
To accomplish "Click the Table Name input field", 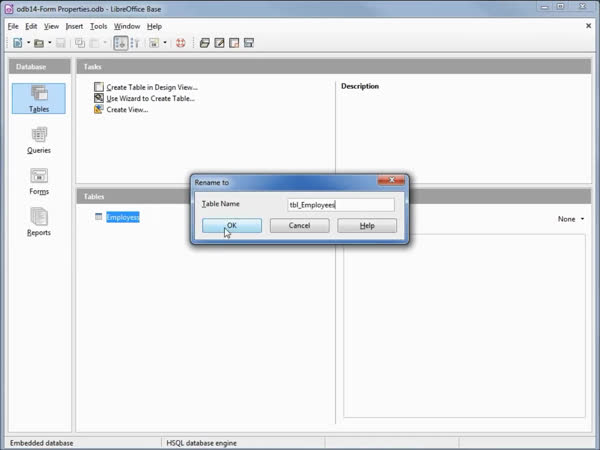I will click(341, 205).
